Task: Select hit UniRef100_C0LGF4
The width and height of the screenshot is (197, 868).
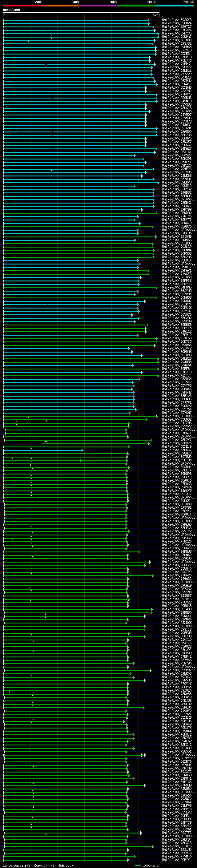Action: tap(177, 501)
